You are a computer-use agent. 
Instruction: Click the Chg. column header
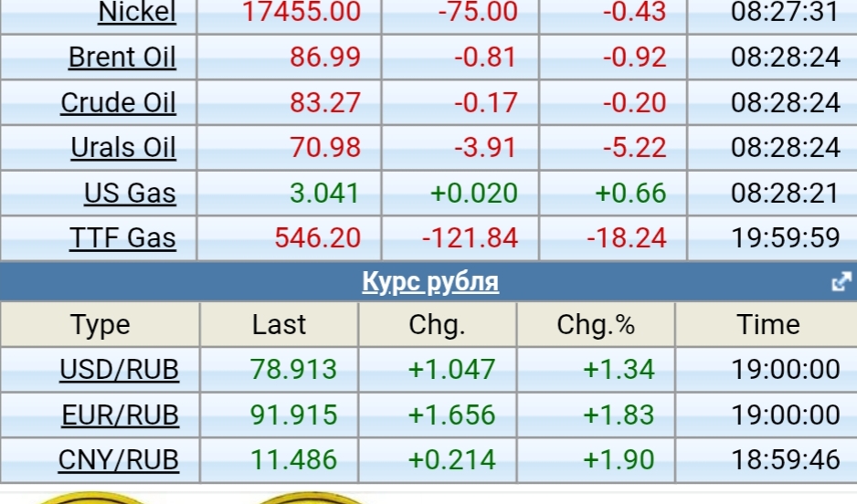point(437,325)
